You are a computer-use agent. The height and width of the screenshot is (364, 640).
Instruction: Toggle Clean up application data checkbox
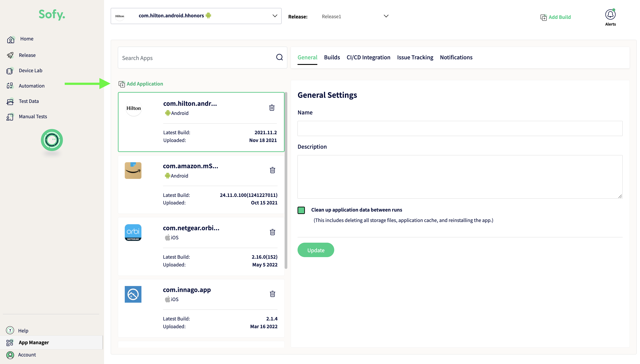coord(301,210)
